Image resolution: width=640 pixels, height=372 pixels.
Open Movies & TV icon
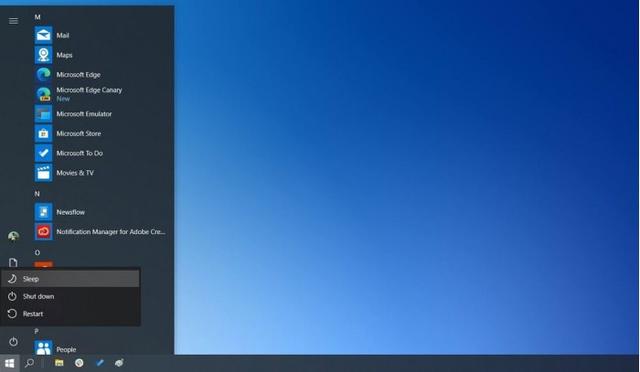click(x=43, y=172)
